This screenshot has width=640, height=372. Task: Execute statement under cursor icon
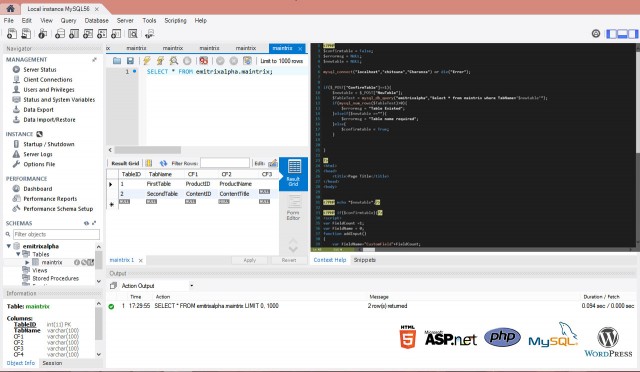coord(160,61)
